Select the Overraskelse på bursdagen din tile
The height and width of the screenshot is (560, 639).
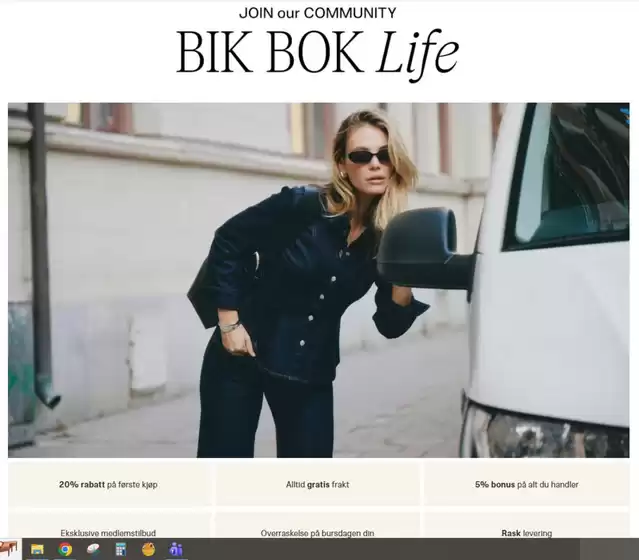point(318,526)
